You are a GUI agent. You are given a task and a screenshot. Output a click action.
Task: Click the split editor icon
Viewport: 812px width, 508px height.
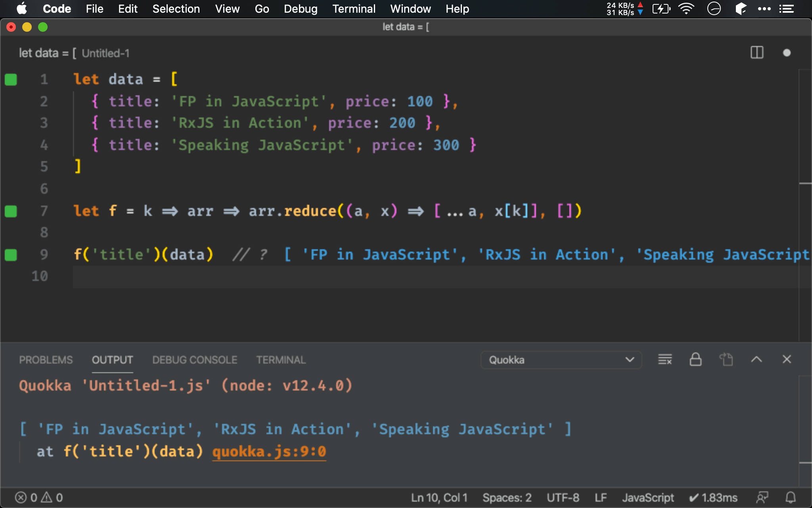point(756,52)
